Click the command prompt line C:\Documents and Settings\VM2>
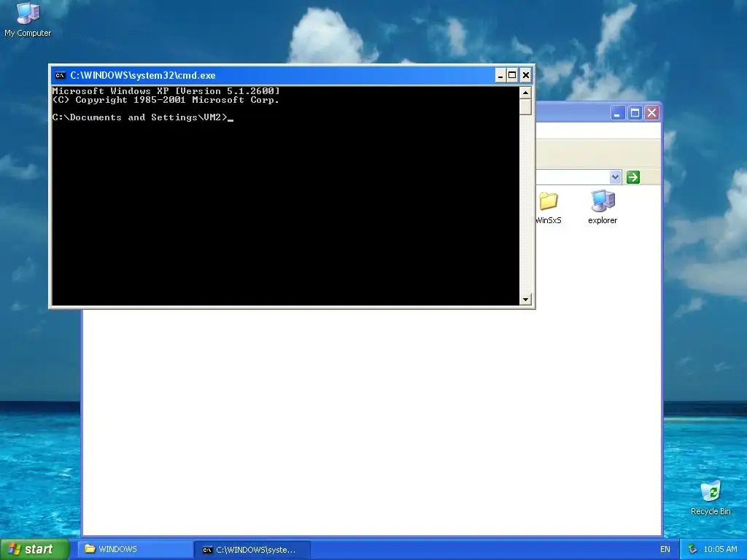Image resolution: width=747 pixels, height=560 pixels. [140, 117]
